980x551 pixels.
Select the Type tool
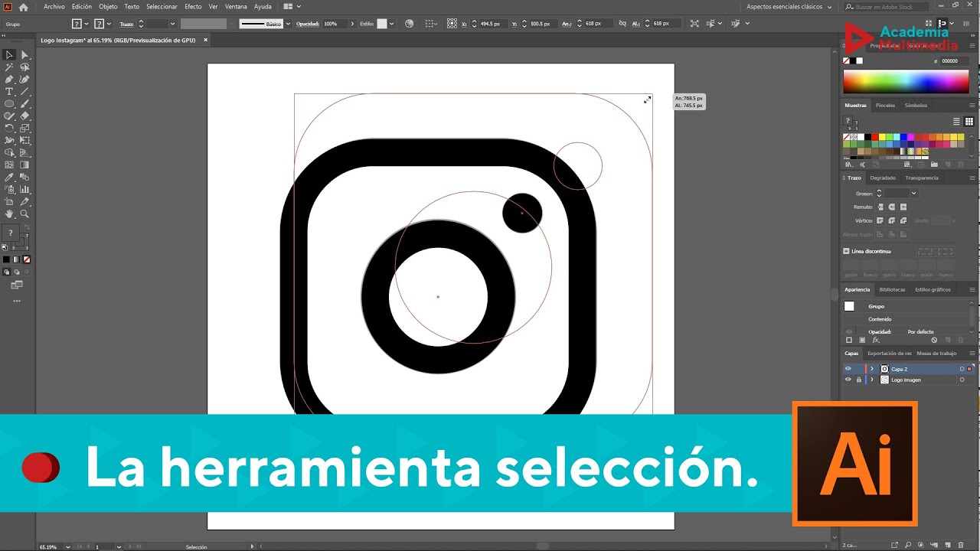(9, 92)
